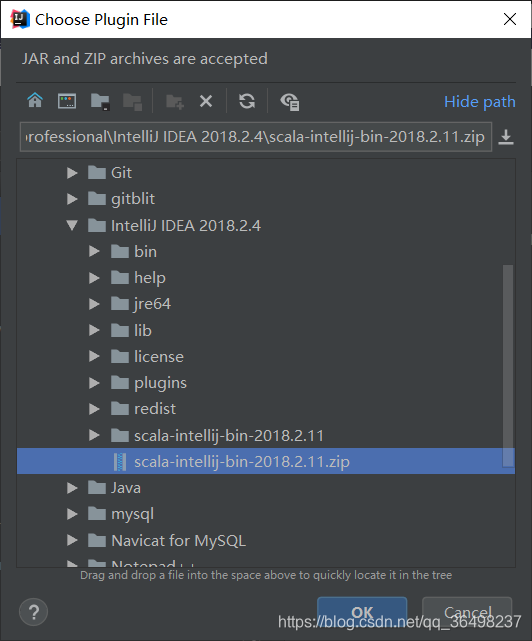532x641 pixels.
Task: Expand the bin folder
Action: [94, 251]
